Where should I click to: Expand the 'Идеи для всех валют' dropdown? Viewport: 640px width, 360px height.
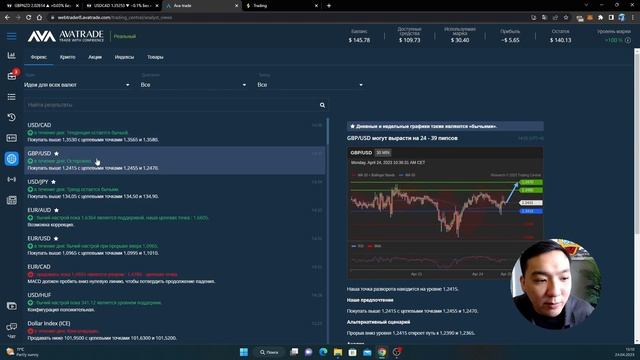(x=77, y=85)
